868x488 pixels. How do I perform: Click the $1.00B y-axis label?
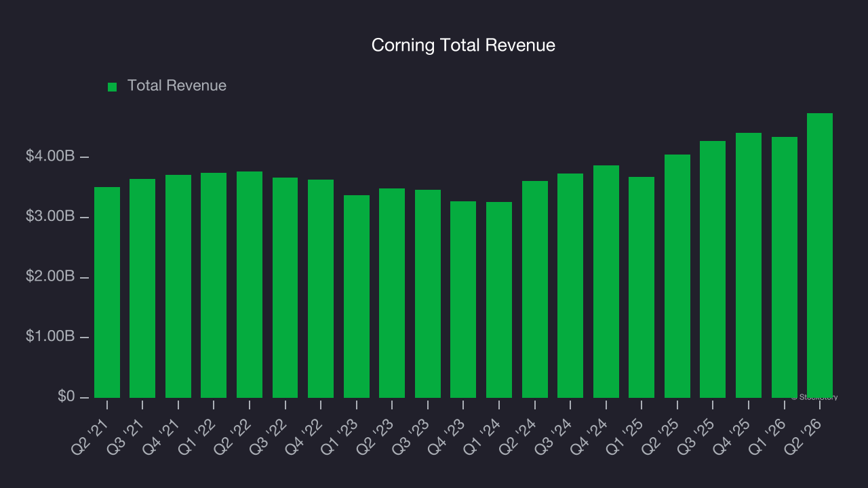click(50, 337)
